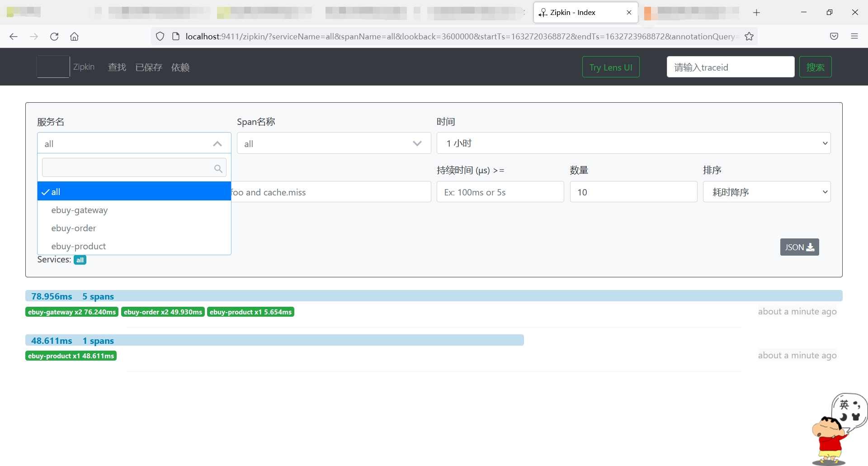
Task: Select ebuy-order from the service list
Action: point(134,228)
